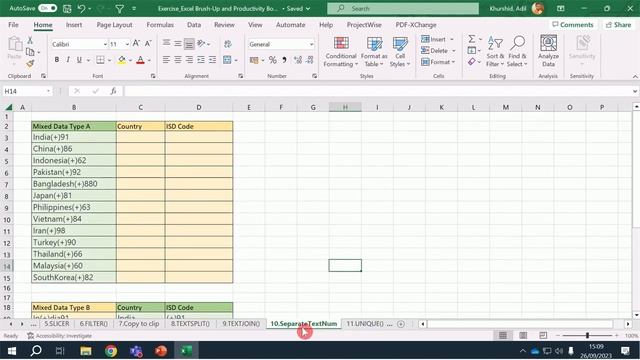The width and height of the screenshot is (640, 360).
Task: Open the Formulas tab
Action: pos(160,24)
